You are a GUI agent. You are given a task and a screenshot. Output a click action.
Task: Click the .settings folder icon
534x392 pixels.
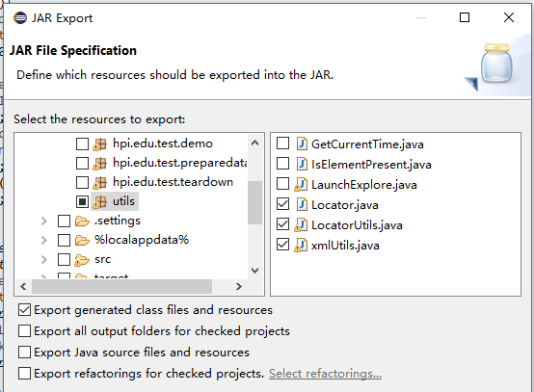(x=82, y=221)
